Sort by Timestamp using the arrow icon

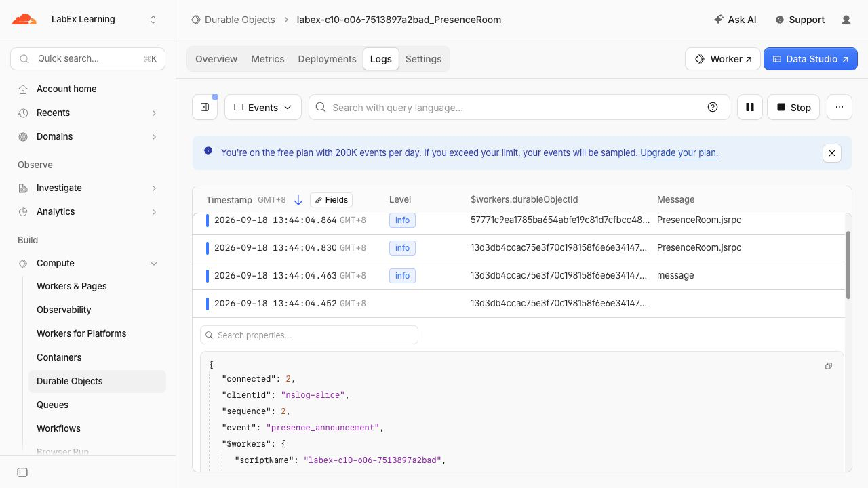click(x=298, y=200)
